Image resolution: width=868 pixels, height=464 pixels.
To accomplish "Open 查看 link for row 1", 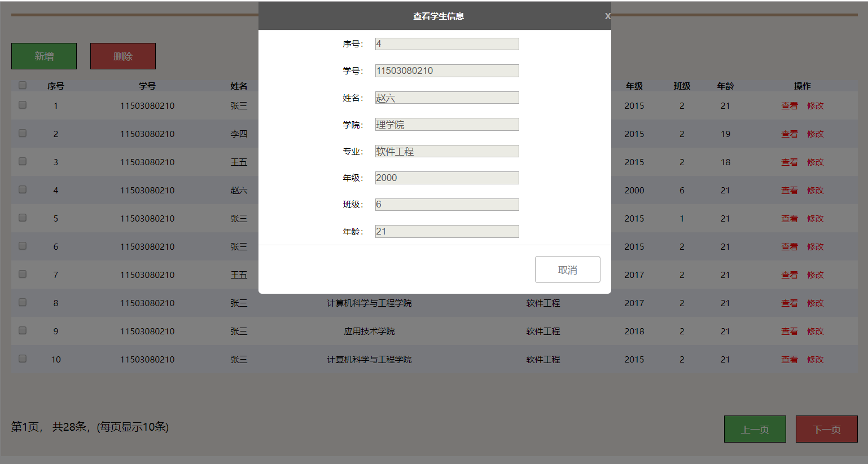I will pyautogui.click(x=790, y=106).
